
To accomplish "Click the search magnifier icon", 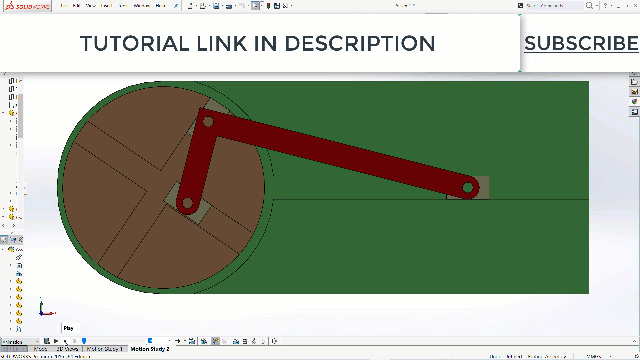I will tap(589, 5).
